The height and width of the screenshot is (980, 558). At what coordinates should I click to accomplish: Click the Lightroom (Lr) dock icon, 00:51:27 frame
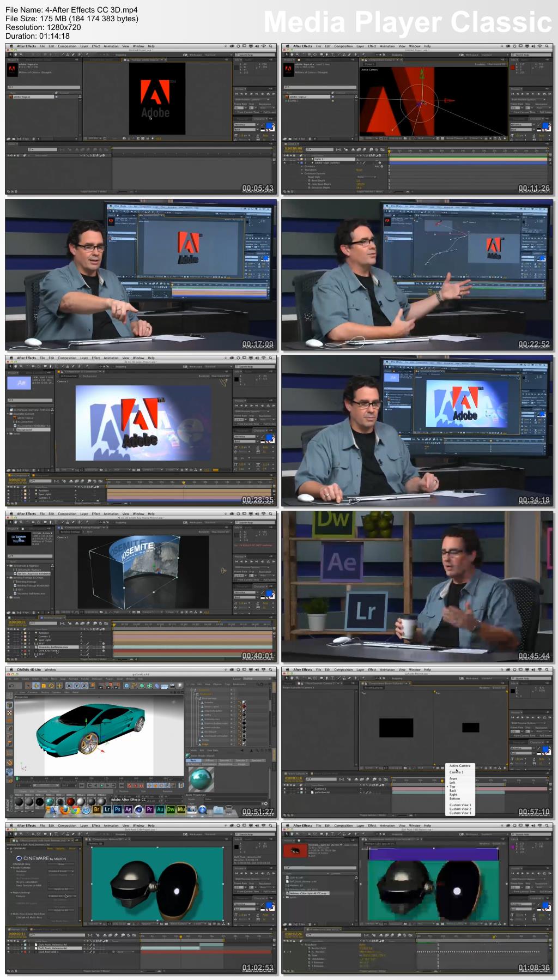coord(107,809)
